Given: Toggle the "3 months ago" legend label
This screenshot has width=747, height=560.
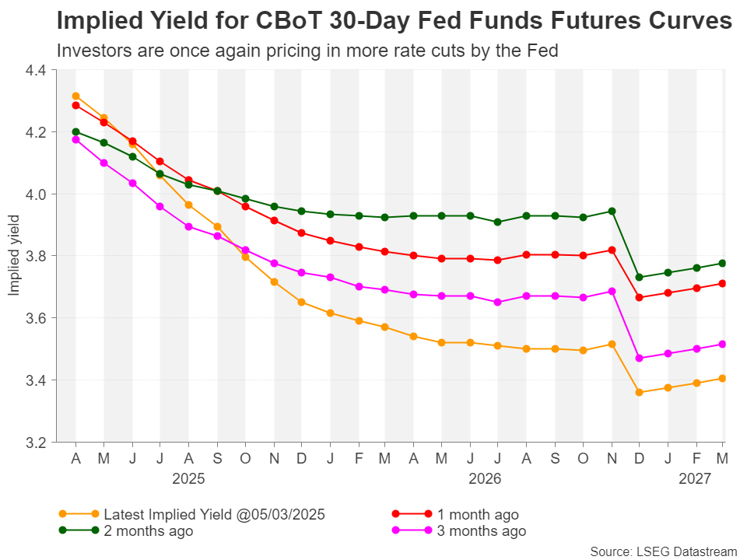Looking at the screenshot, I should (482, 531).
